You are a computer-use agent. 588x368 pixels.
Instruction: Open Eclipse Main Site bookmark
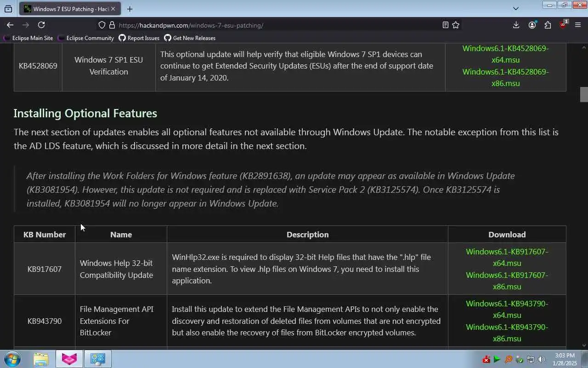pos(28,38)
